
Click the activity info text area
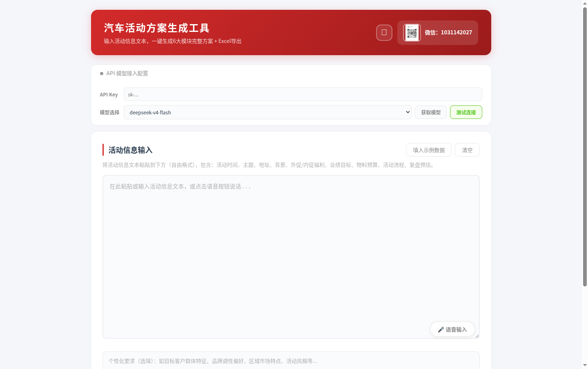(291, 257)
